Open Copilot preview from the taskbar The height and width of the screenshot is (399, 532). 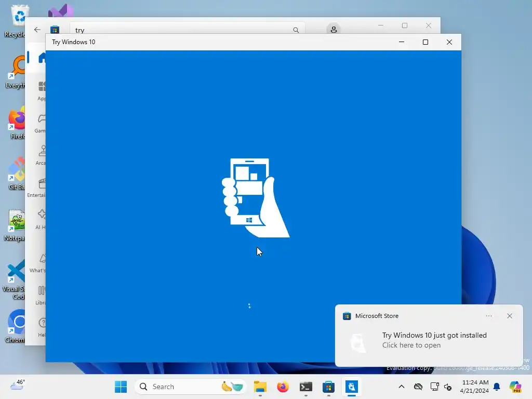point(515,387)
